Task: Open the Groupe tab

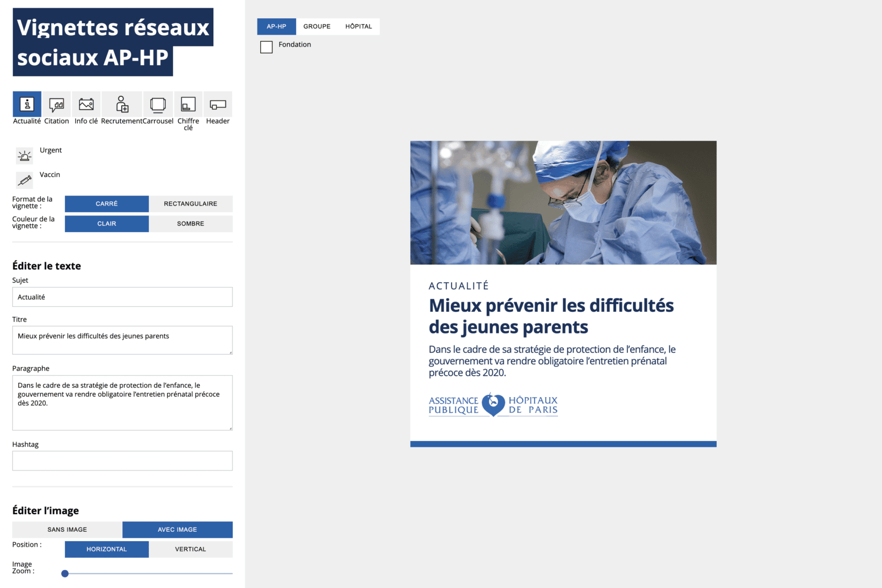Action: (317, 26)
